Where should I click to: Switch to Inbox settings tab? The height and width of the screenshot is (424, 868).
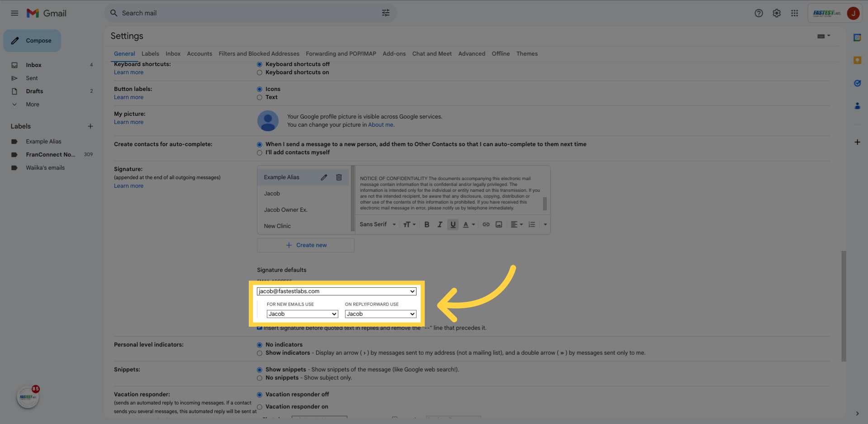173,53
